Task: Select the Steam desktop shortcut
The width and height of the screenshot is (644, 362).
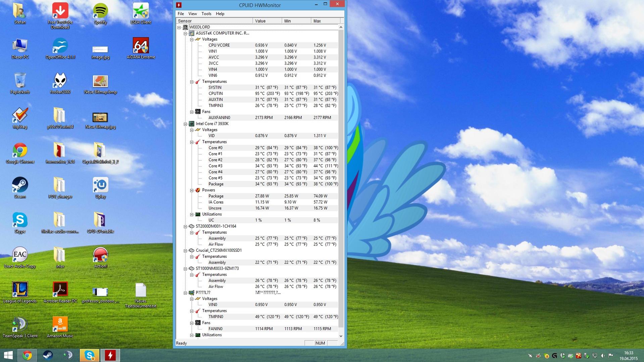Action: 20,188
